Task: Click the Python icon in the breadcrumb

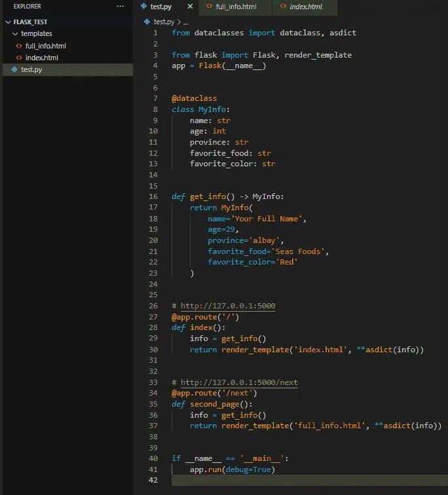Action: [147, 22]
